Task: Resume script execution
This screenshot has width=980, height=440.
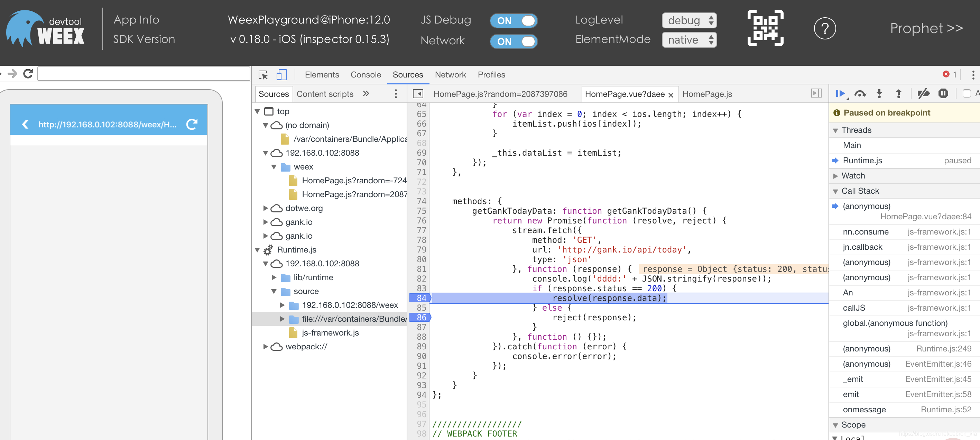Action: click(840, 94)
